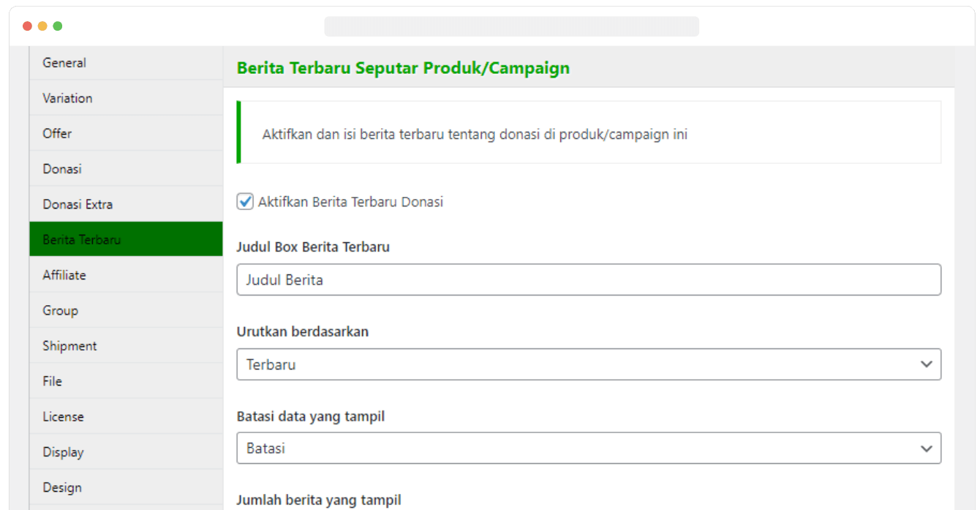Select the File settings section
Viewport: 980px width, 510px height.
point(51,380)
